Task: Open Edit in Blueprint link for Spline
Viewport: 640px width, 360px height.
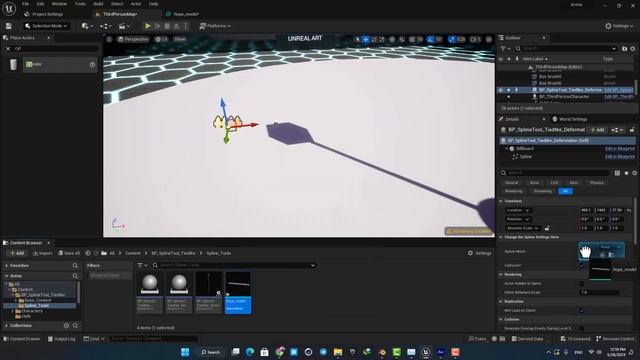Action: tap(620, 157)
